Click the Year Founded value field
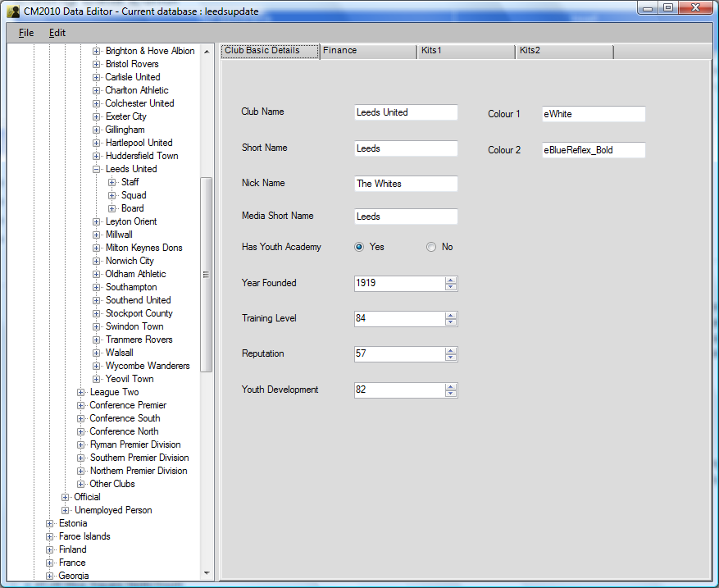719x588 pixels. click(399, 284)
